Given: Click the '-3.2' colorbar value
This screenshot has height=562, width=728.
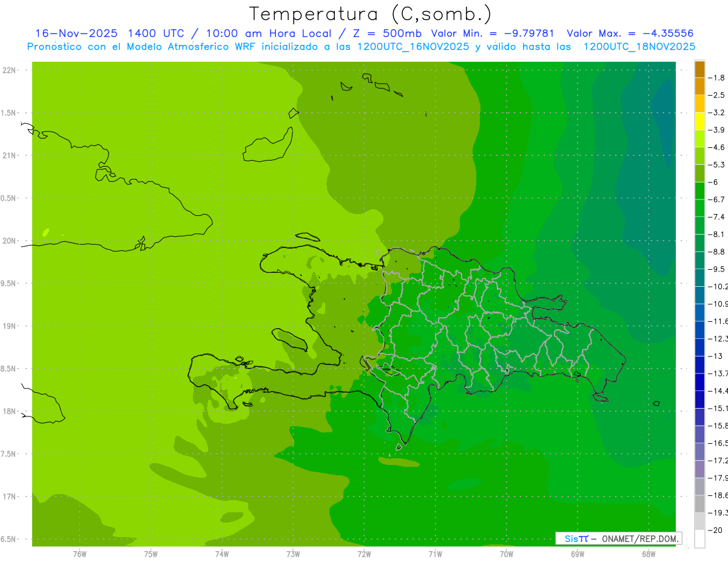Looking at the screenshot, I should coord(717,113).
